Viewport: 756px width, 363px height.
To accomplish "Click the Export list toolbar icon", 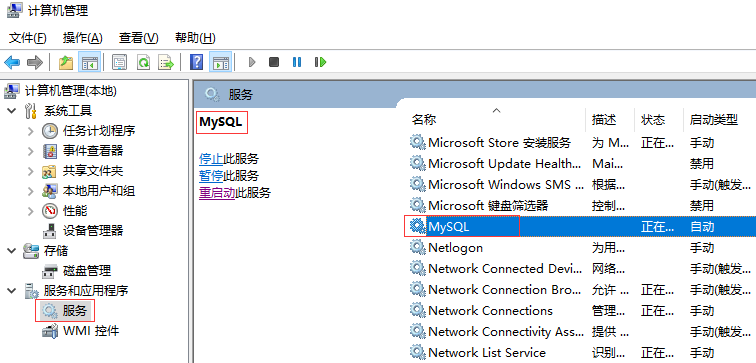I will click(x=166, y=62).
